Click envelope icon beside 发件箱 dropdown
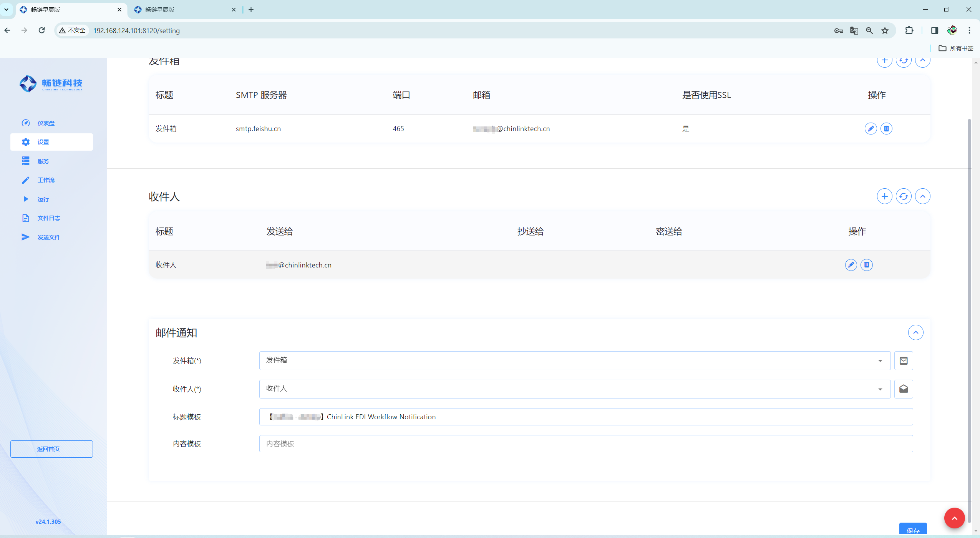The width and height of the screenshot is (980, 538). [x=904, y=361]
